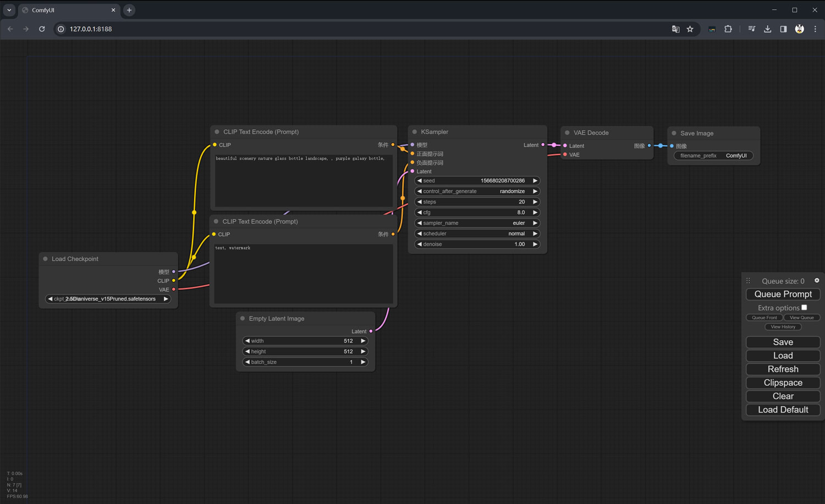Go back with the browser back arrow

click(10, 29)
